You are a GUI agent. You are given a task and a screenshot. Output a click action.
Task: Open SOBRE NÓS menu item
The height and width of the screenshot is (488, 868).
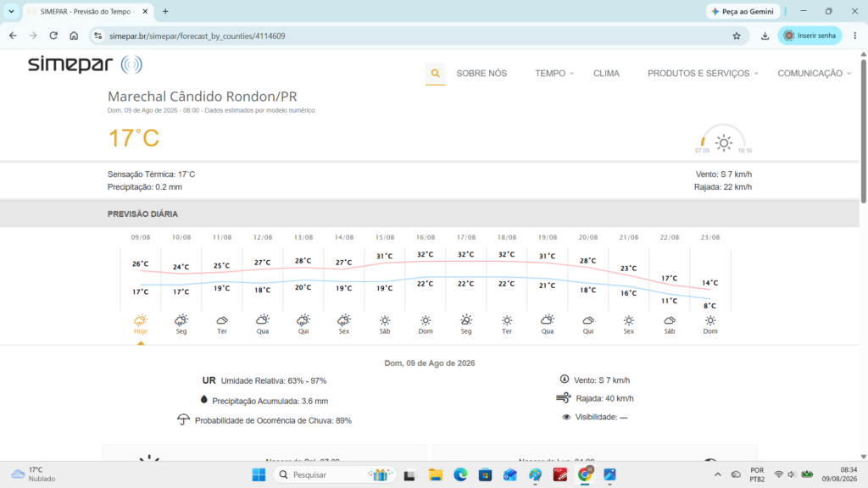click(481, 73)
